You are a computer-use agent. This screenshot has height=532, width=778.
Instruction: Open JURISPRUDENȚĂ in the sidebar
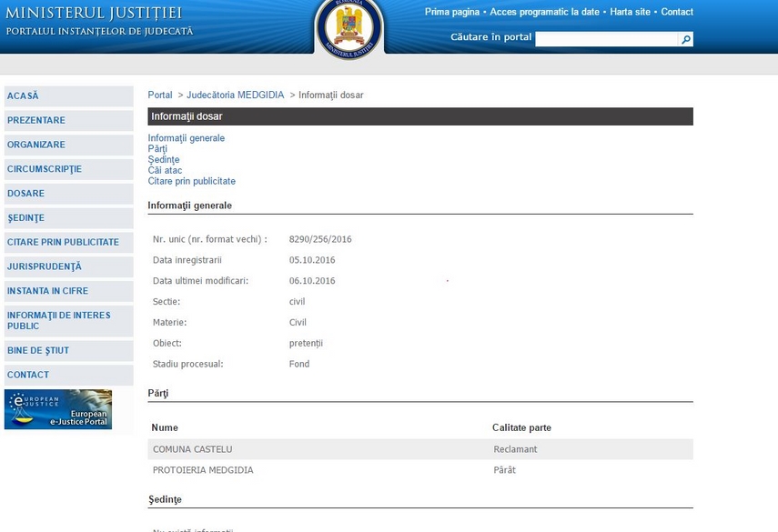click(44, 266)
